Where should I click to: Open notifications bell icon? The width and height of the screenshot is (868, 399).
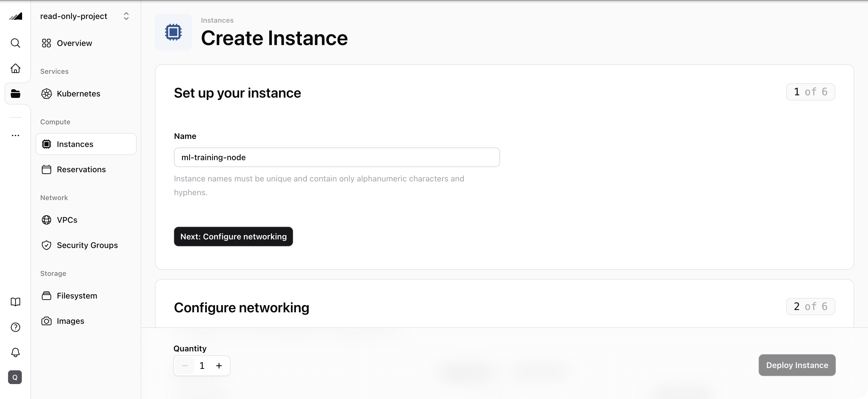click(x=15, y=352)
